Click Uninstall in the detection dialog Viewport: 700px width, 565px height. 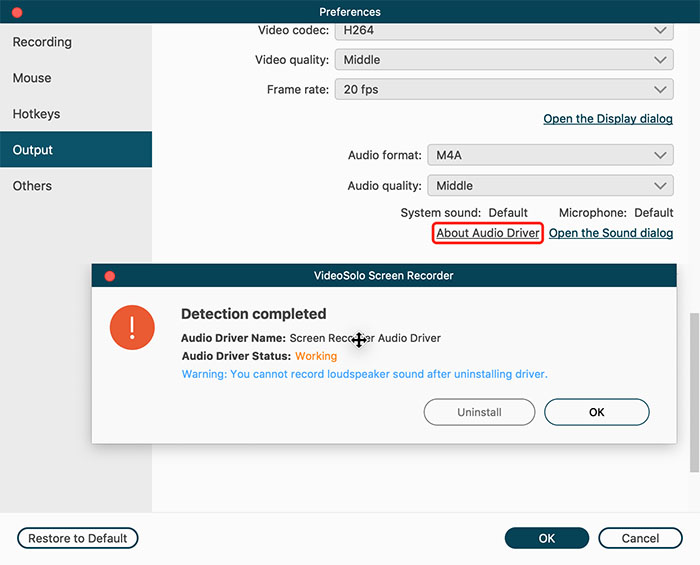pyautogui.click(x=479, y=412)
